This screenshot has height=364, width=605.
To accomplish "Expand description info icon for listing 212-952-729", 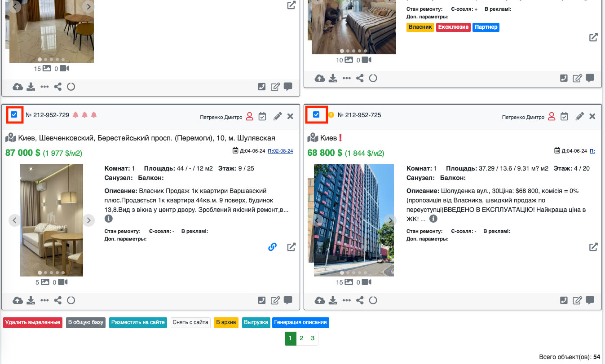I will (x=108, y=219).
